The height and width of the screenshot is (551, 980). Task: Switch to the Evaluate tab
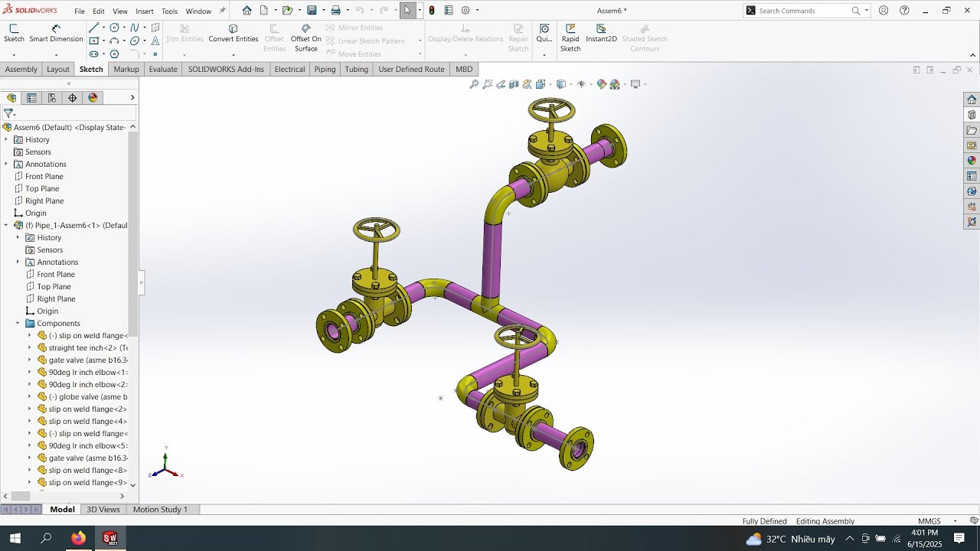pos(163,69)
